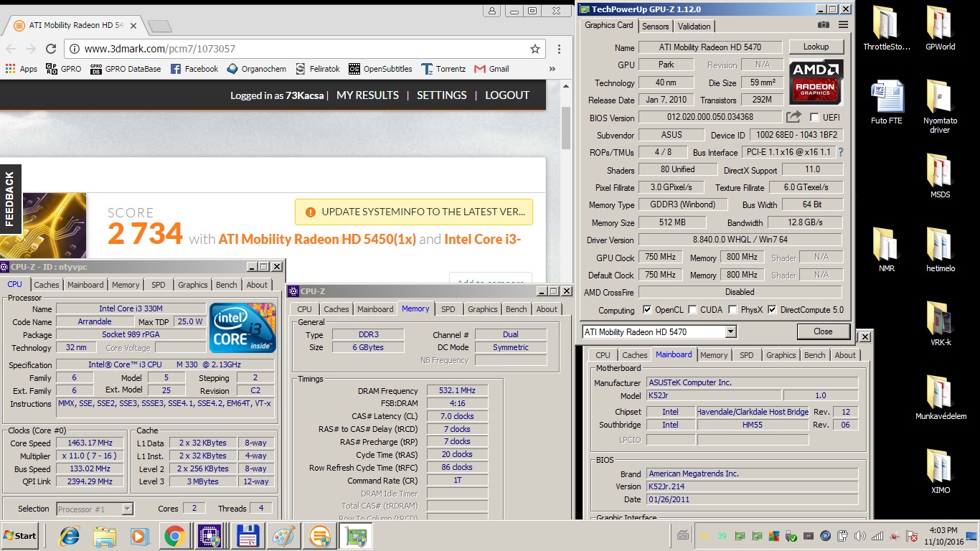Open the Chrome three-dot menu
980x551 pixels.
[x=559, y=49]
